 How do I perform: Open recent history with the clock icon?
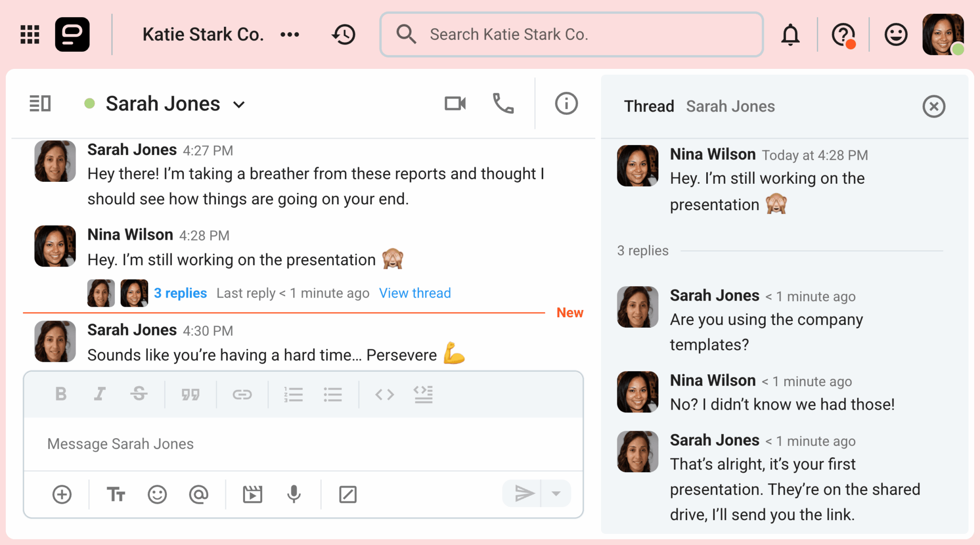(x=344, y=34)
